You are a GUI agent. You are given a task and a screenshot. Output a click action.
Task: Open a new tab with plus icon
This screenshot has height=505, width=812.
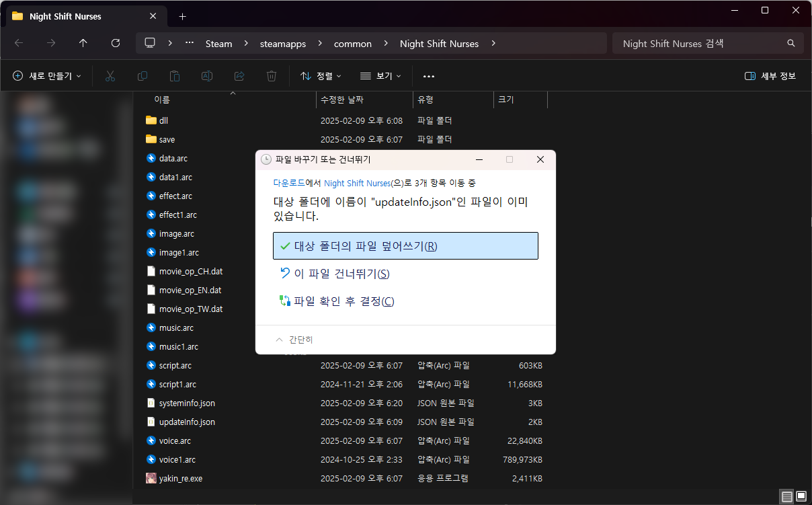(182, 16)
